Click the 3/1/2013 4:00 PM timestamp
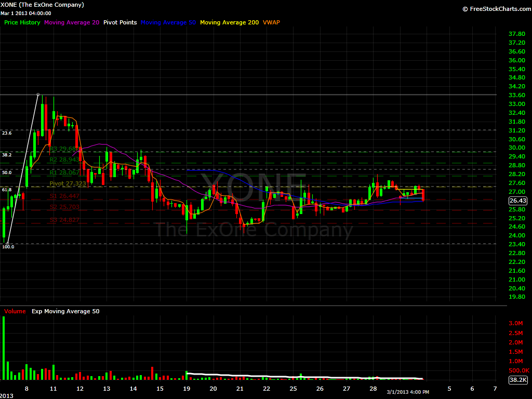 (408, 391)
